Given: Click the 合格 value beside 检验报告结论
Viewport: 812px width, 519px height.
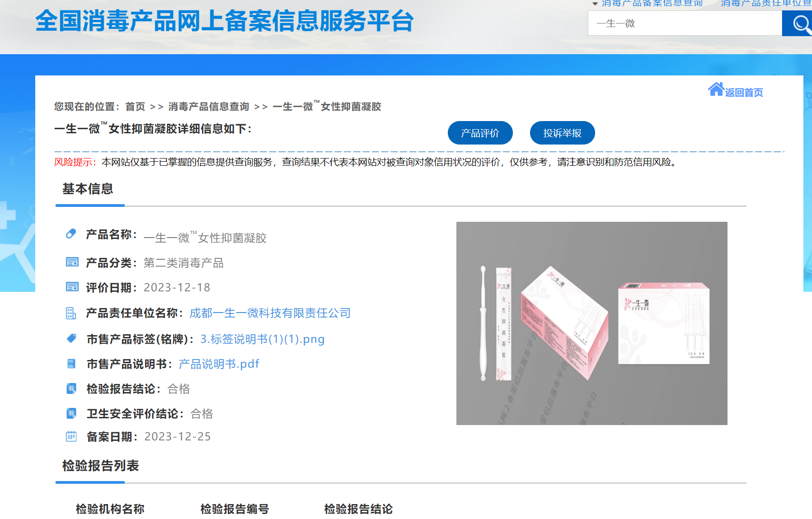Looking at the screenshot, I should coord(179,389).
